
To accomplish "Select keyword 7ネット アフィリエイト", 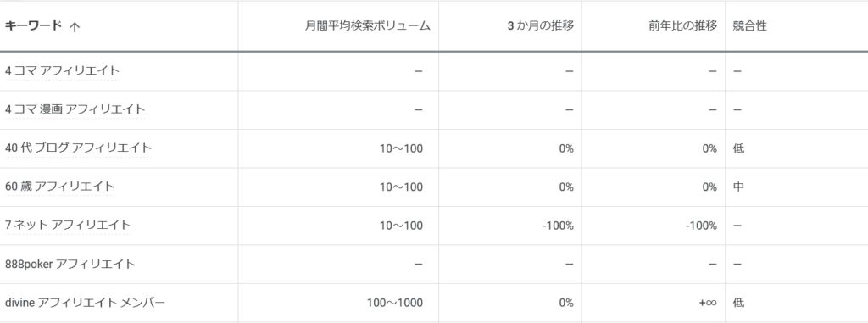I will coord(68,225).
